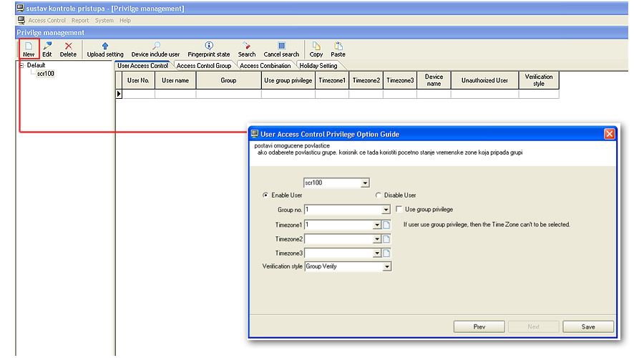
Task: Switch to Access Control Group tab
Action: (x=204, y=66)
